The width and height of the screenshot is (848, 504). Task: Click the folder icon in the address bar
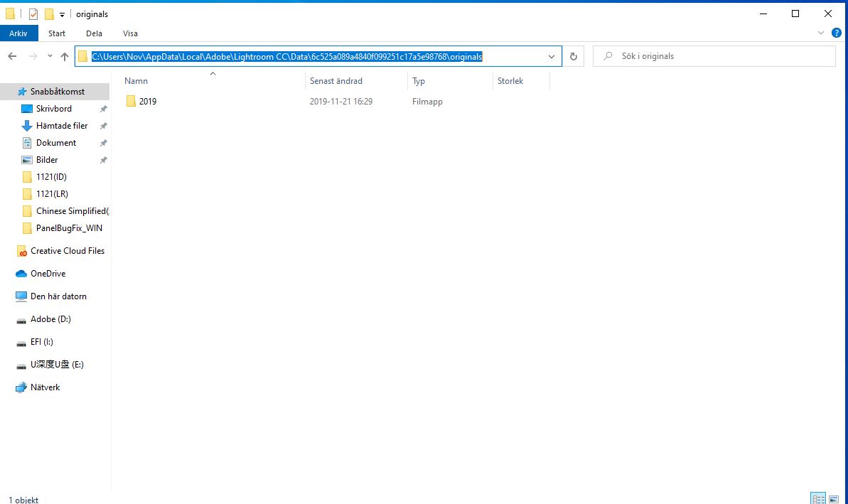[82, 56]
